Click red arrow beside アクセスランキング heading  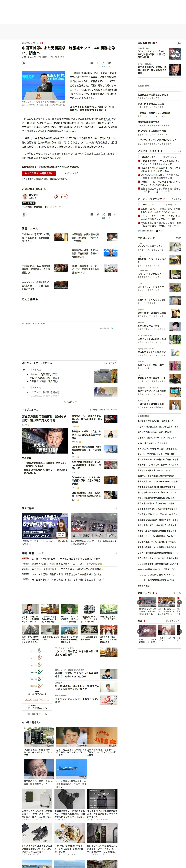tap(161, 151)
